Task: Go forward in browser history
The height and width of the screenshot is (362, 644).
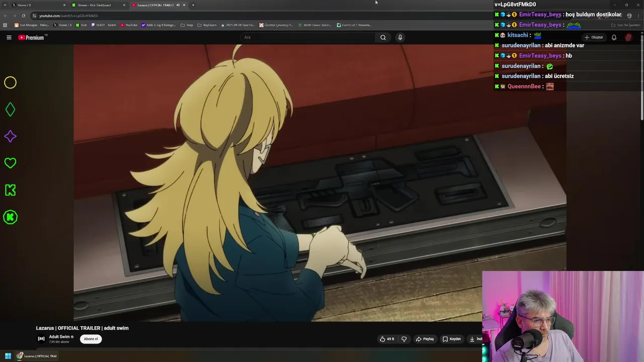Action: 14,16
